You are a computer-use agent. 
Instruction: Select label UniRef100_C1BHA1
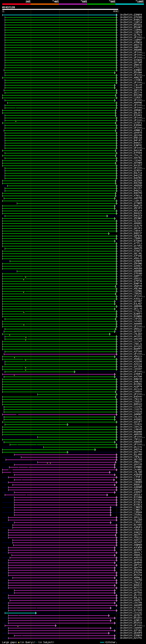click(x=131, y=30)
